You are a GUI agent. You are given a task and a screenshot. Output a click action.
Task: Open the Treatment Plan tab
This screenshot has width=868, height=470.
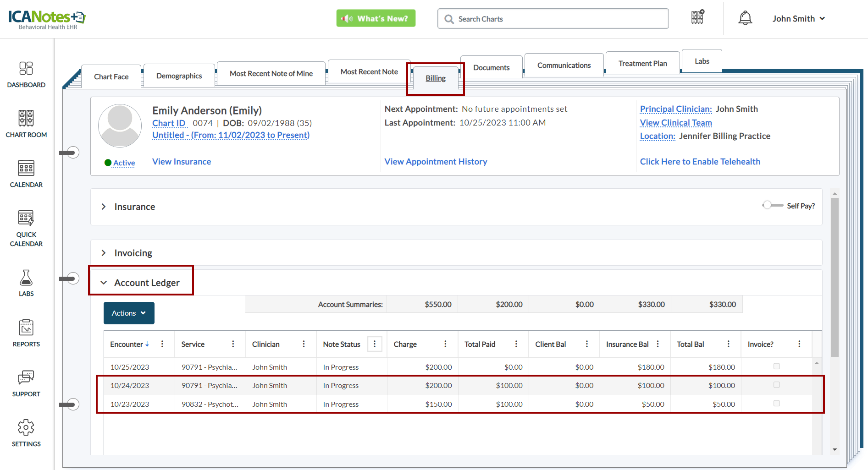pyautogui.click(x=642, y=63)
